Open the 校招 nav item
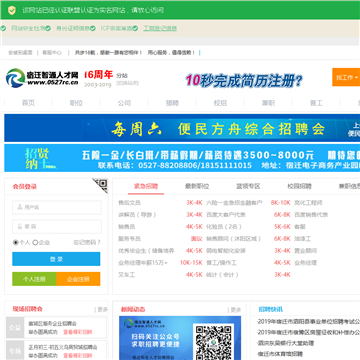The width and height of the screenshot is (360, 360). point(220,103)
